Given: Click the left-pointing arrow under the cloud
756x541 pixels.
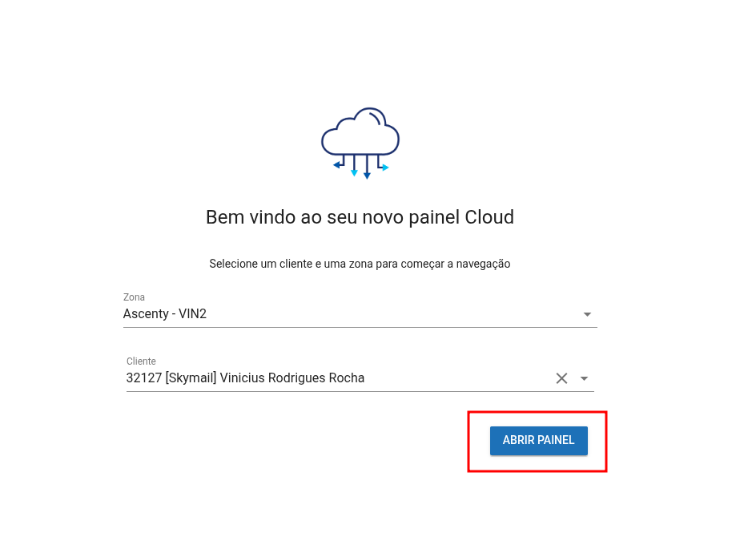Looking at the screenshot, I should 337,165.
